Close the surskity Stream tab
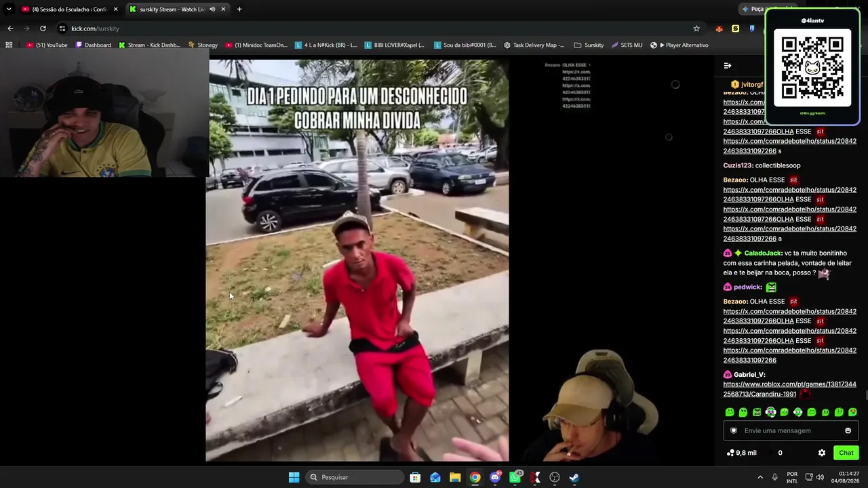The image size is (868, 488). [224, 9]
